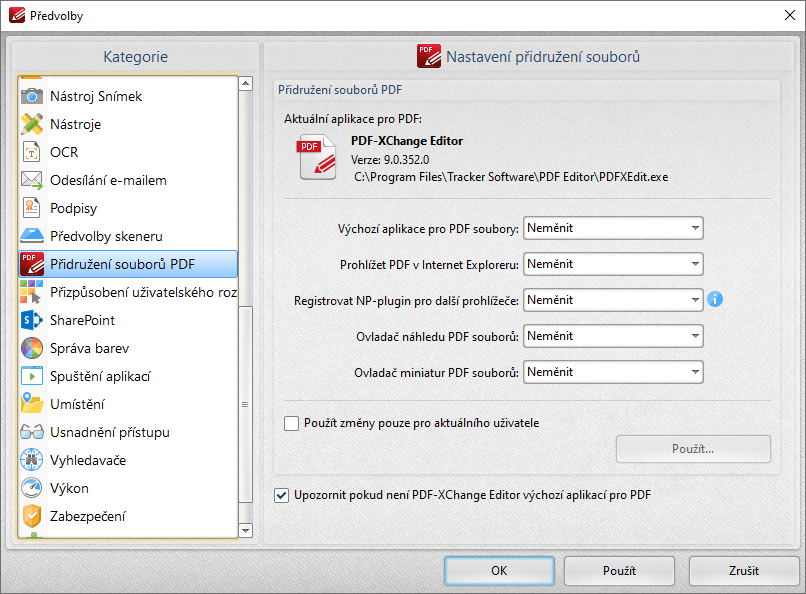Click the PDFXEdit.exe file path text
The height and width of the screenshot is (594, 806).
[511, 177]
